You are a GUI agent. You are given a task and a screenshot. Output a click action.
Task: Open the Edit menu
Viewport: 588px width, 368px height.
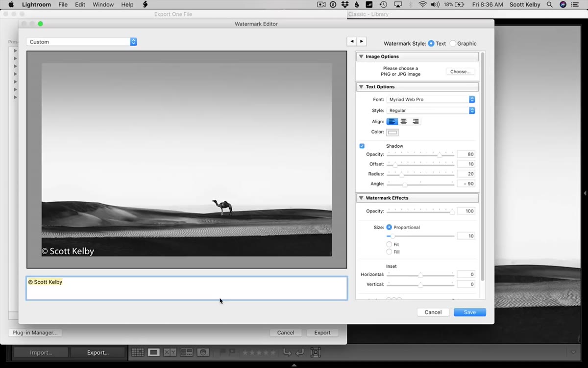click(x=80, y=4)
